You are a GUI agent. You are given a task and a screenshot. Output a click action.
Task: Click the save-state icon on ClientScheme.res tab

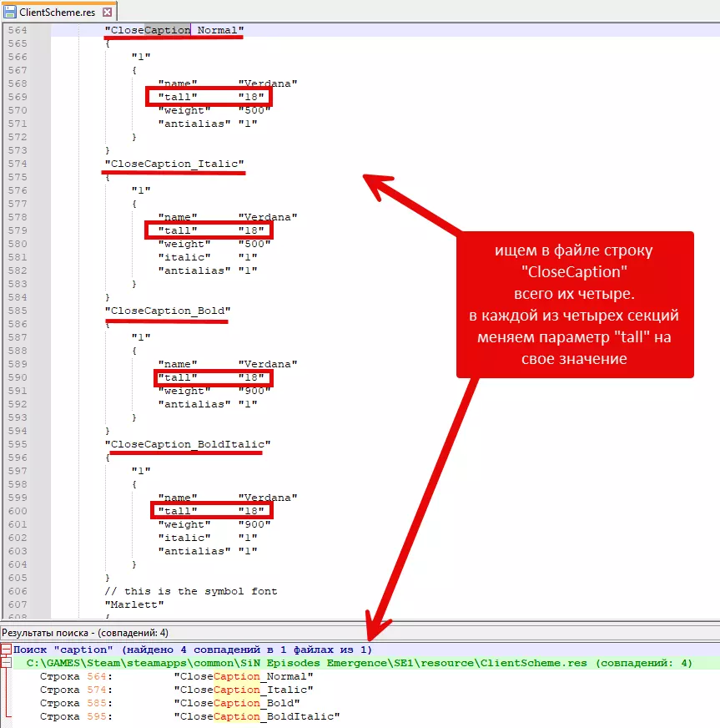pos(9,12)
